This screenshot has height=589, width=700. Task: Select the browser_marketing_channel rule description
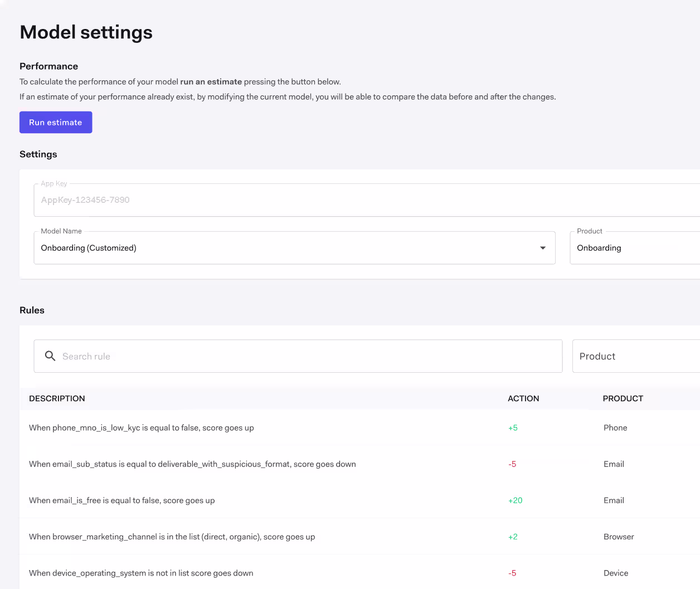172,537
